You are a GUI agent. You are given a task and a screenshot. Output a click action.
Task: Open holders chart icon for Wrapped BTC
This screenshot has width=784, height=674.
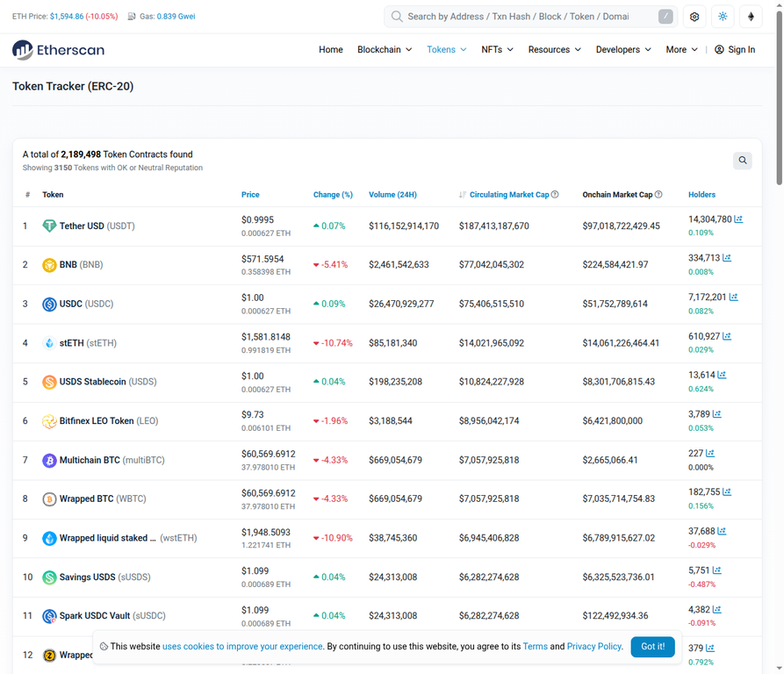pyautogui.click(x=727, y=492)
